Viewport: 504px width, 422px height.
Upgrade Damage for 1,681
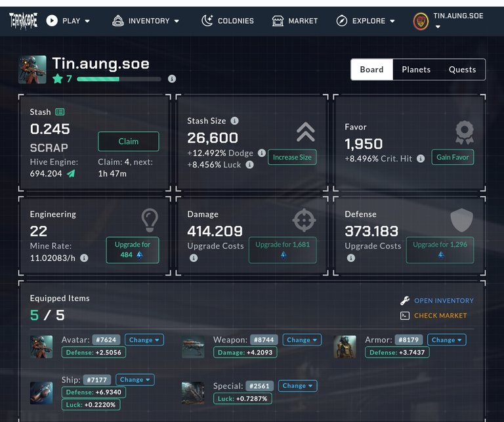point(283,250)
